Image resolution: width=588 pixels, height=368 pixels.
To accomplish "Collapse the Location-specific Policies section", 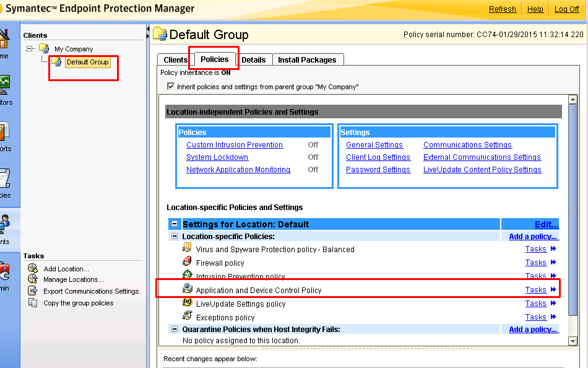I will [175, 237].
